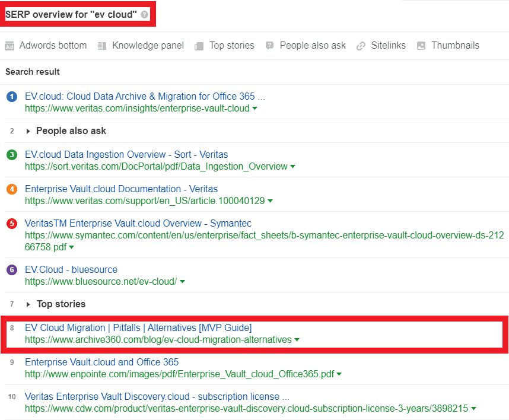This screenshot has width=509, height=420.
Task: Open EV.Cloud - bluesource result title
Action: [71, 269]
